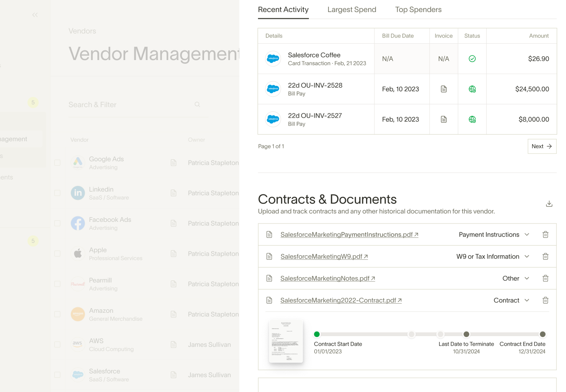Open Other document type dropdown

point(516,279)
